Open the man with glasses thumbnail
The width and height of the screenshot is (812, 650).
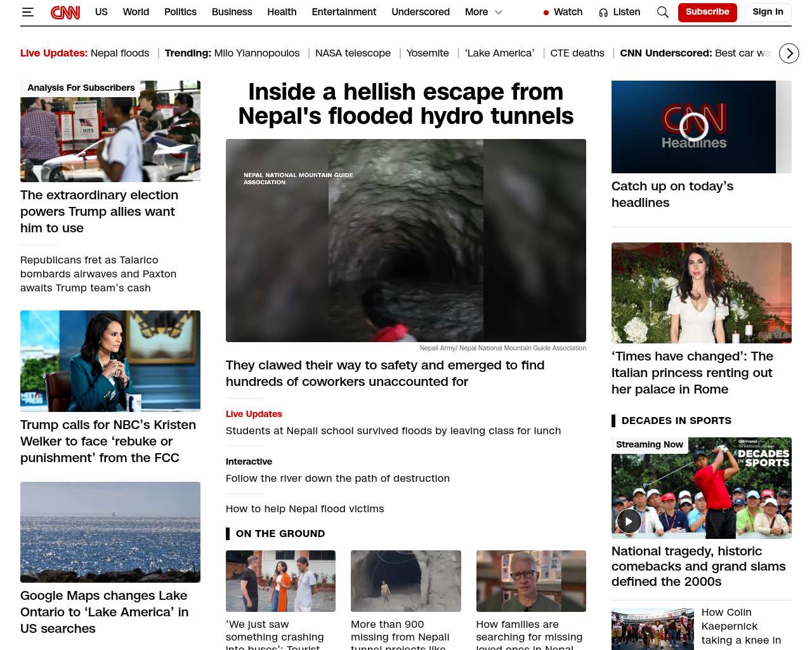(x=531, y=581)
